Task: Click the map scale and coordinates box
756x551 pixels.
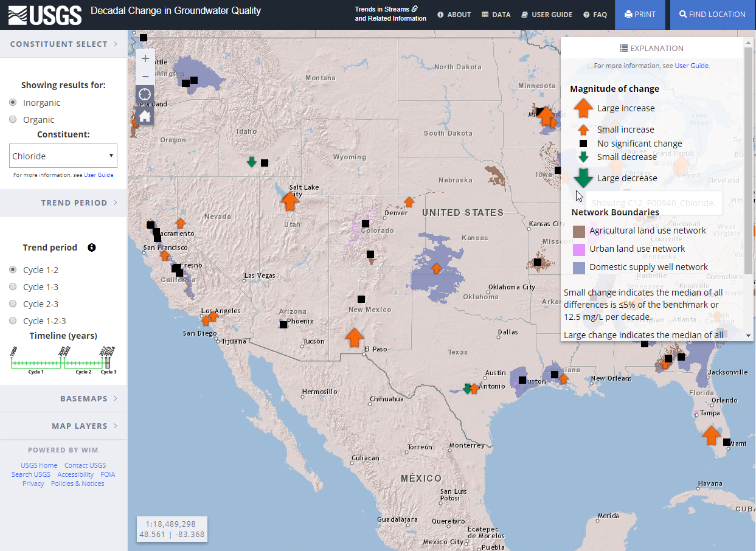Action: click(x=172, y=529)
